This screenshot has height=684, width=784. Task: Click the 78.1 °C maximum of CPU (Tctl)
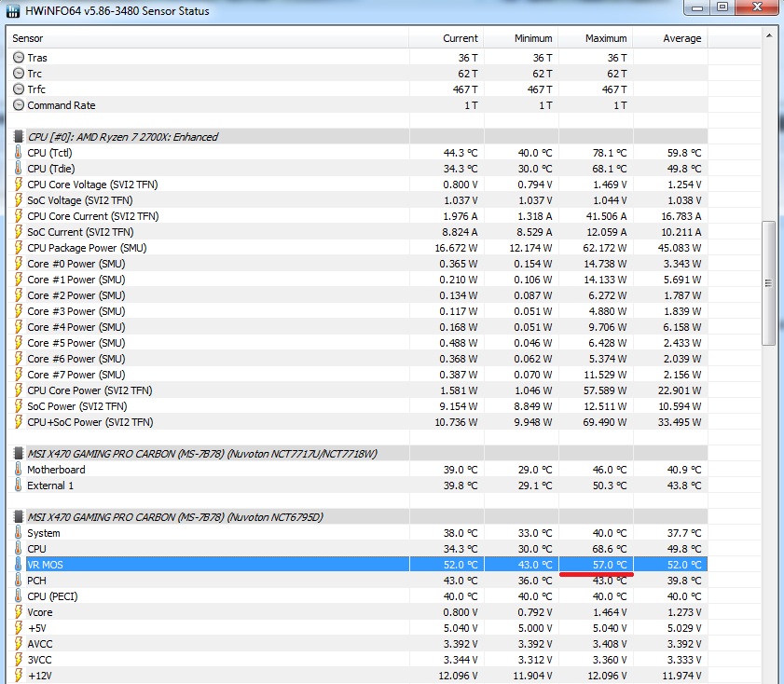point(610,153)
